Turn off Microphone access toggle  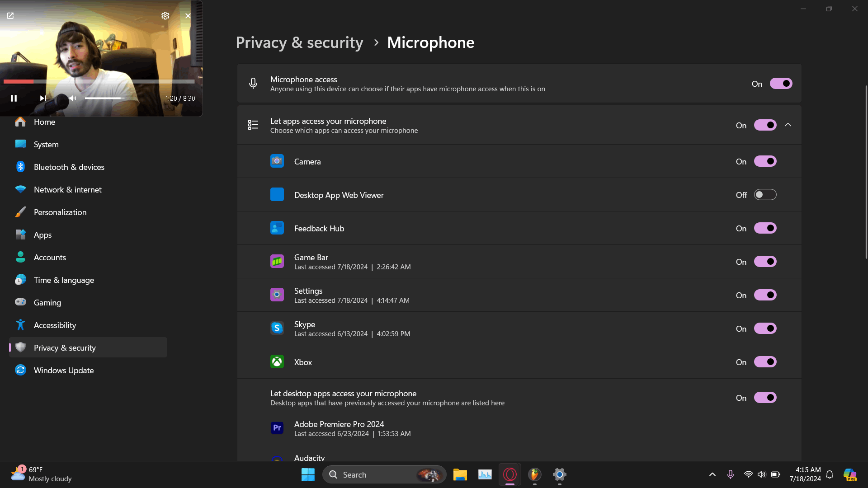[x=781, y=84]
